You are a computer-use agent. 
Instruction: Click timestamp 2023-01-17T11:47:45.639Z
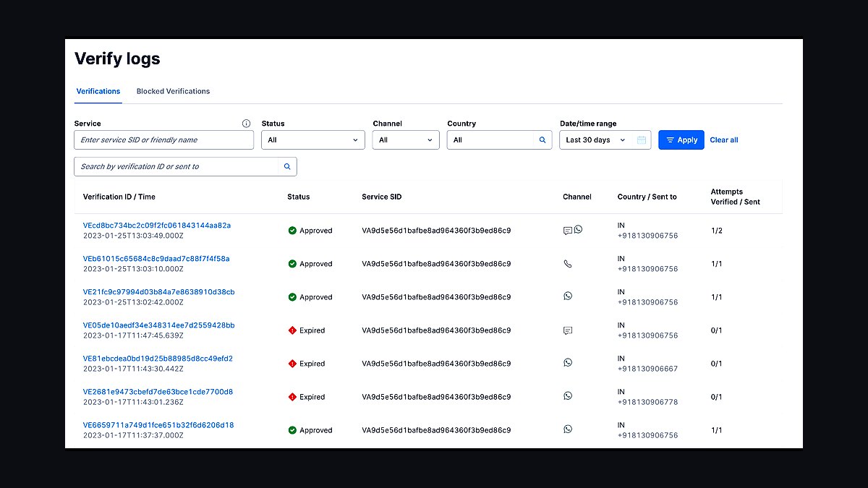pos(133,335)
